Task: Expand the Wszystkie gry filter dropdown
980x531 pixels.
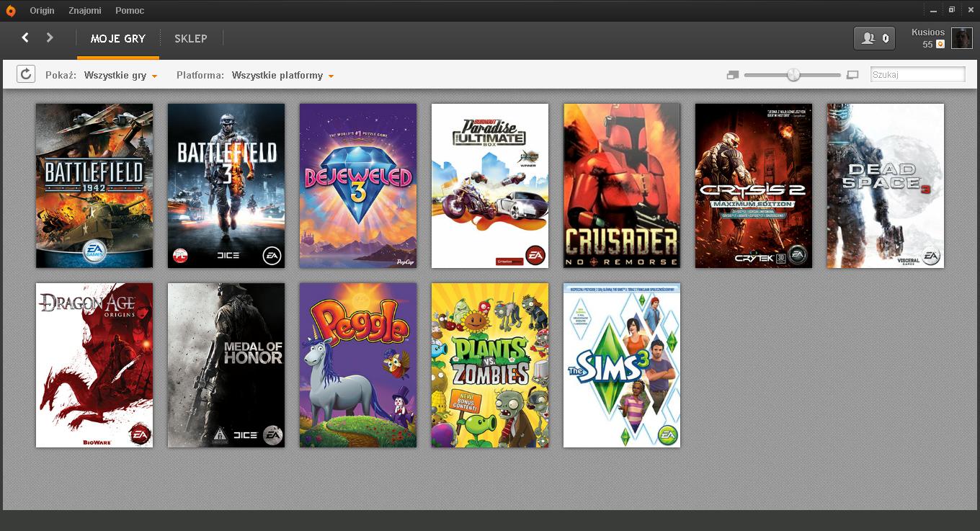Action: click(x=120, y=76)
